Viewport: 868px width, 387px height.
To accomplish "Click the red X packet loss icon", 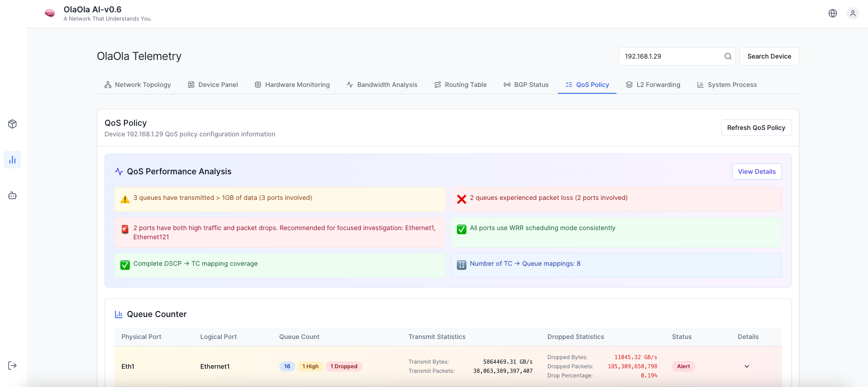I will [x=461, y=199].
